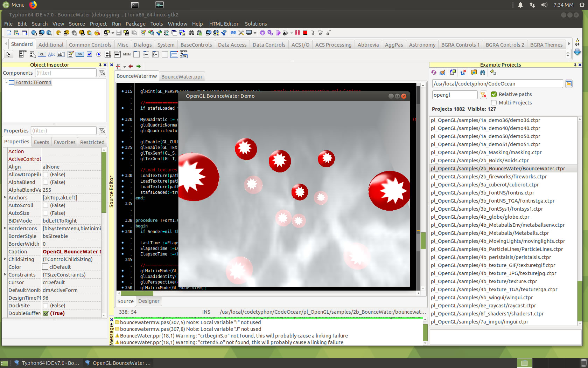
Task: Open the BGRA Themes palette tab
Action: [x=546, y=45]
